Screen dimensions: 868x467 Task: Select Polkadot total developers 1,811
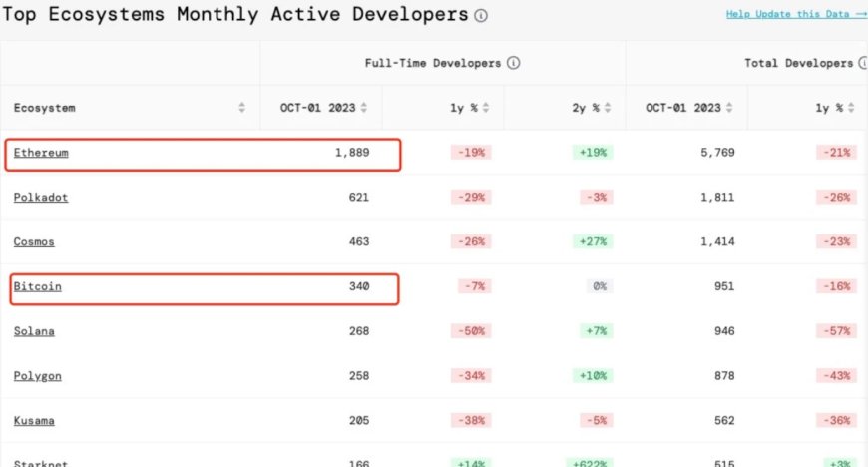click(717, 198)
